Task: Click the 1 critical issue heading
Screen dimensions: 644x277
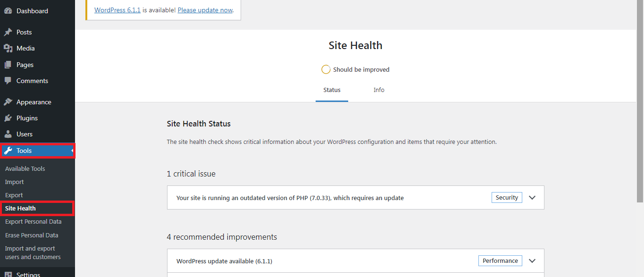Action: point(191,174)
